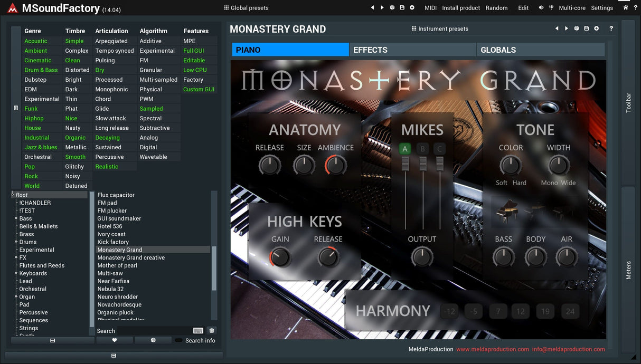Click the add preset plus icon in top bar

coord(412,8)
